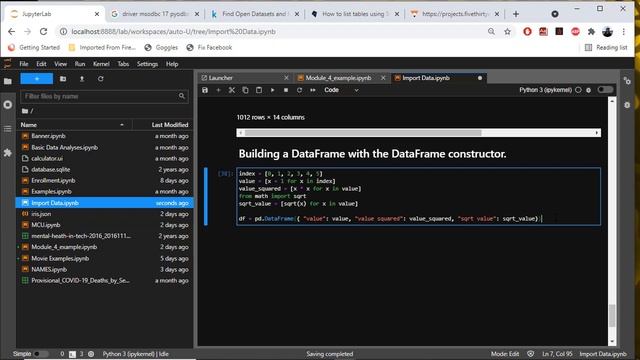Open Examples.ipynb
This screenshot has height=360, width=640.
pyautogui.click(x=104, y=191)
